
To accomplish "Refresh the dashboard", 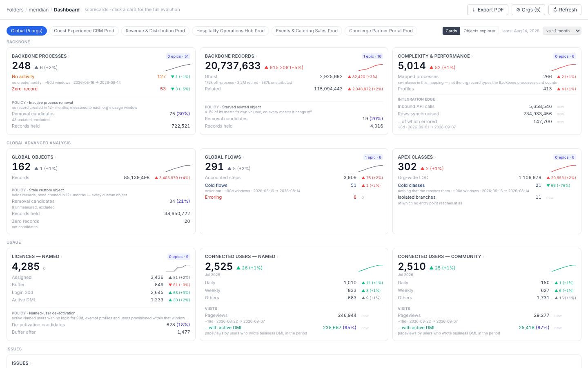I will [x=565, y=10].
